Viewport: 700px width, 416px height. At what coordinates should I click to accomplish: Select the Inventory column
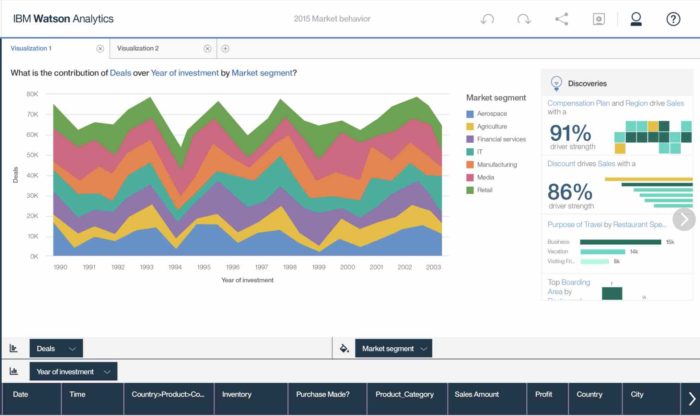(251, 399)
